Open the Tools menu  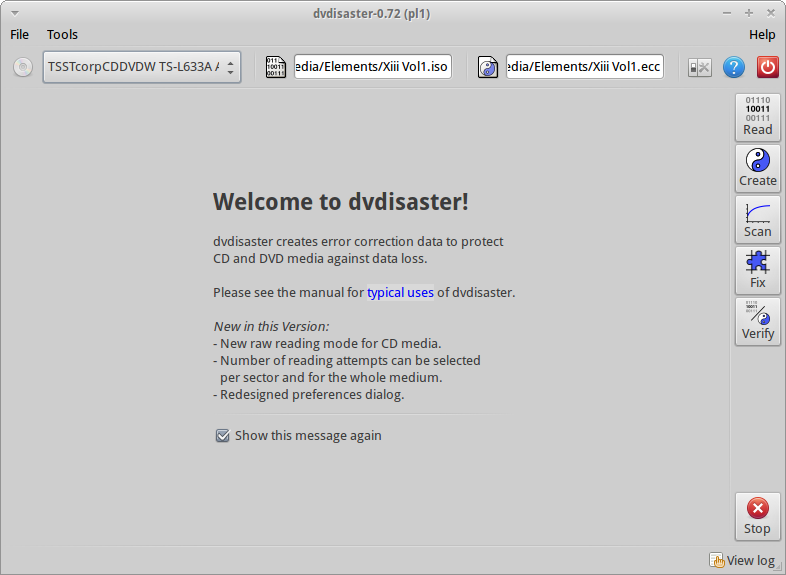[62, 34]
